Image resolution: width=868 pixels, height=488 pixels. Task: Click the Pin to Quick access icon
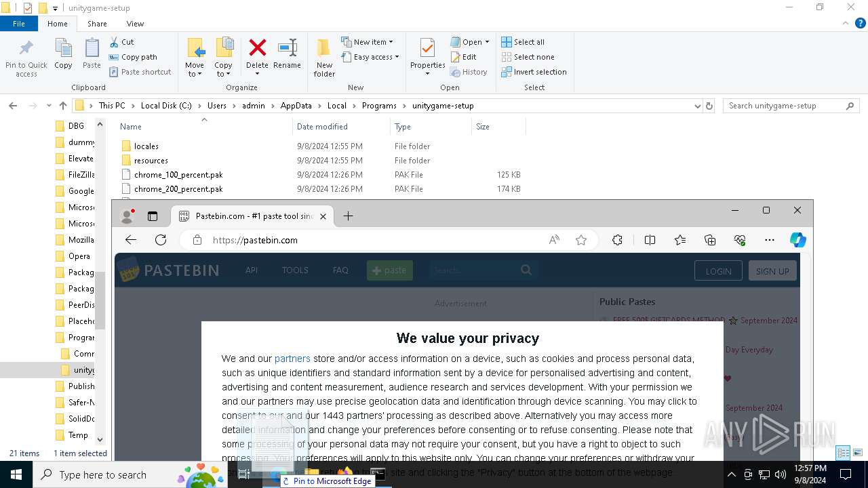point(26,49)
